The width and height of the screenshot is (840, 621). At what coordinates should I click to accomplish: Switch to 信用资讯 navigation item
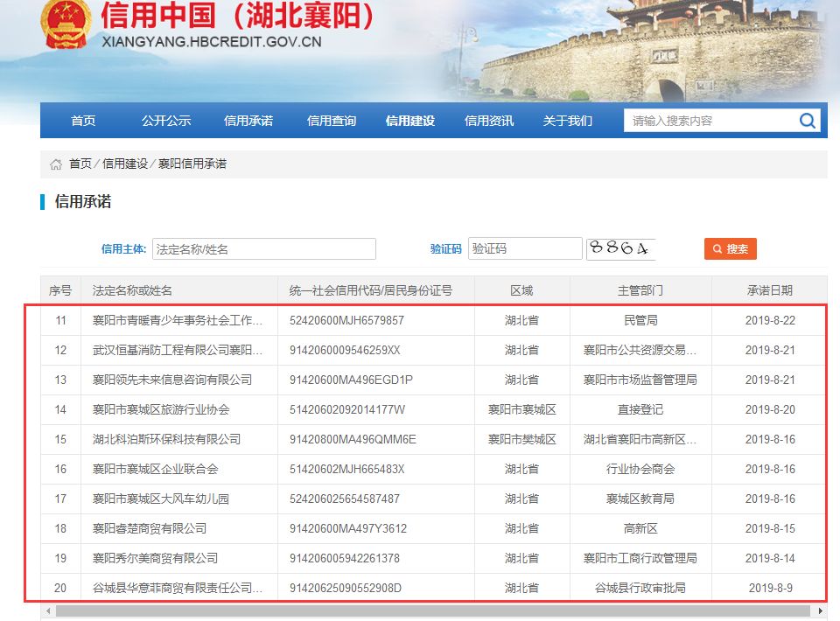(x=489, y=121)
